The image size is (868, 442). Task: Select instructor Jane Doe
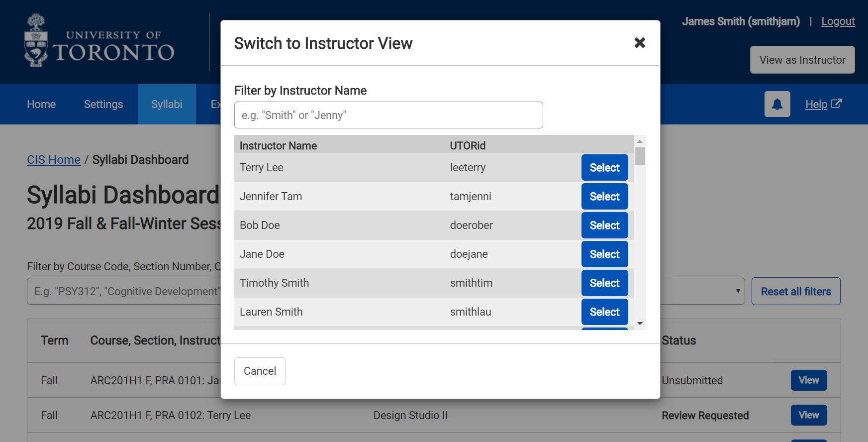point(604,254)
